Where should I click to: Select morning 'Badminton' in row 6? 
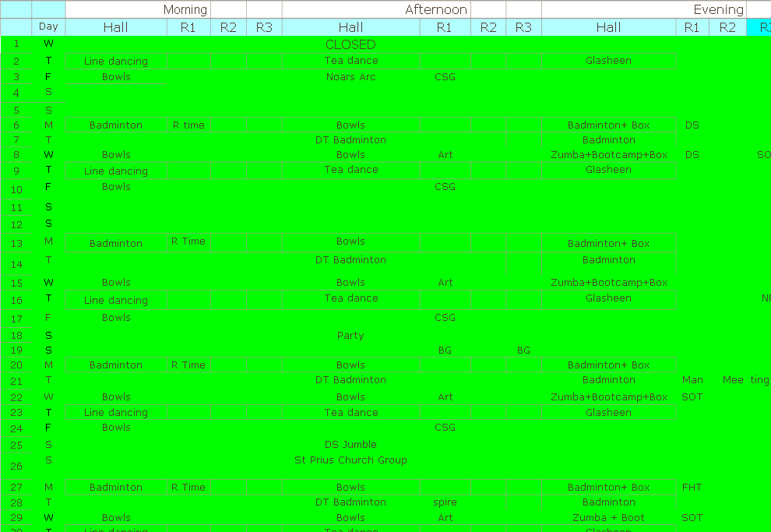(x=116, y=125)
